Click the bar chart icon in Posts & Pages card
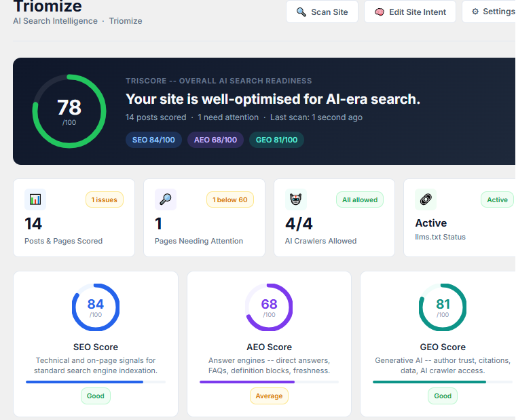 [x=35, y=199]
